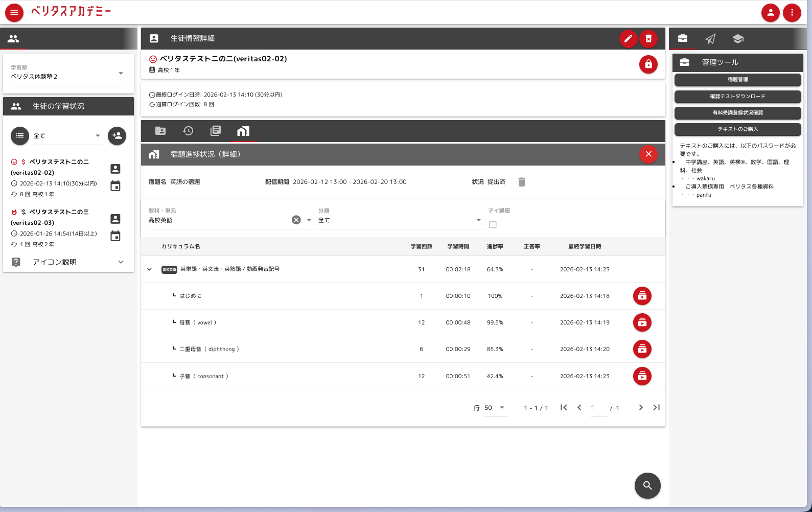Click the user account icon
Image resolution: width=812 pixels, height=512 pixels.
[x=770, y=12]
